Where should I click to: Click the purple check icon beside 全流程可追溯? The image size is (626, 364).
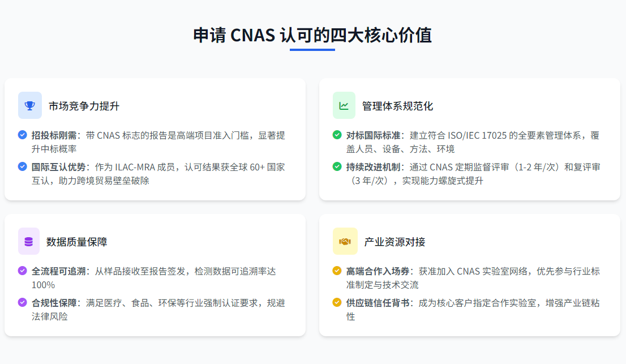[23, 271]
